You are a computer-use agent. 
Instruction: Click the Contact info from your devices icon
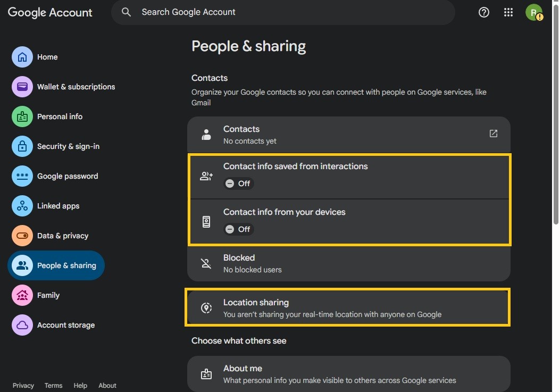pos(206,222)
